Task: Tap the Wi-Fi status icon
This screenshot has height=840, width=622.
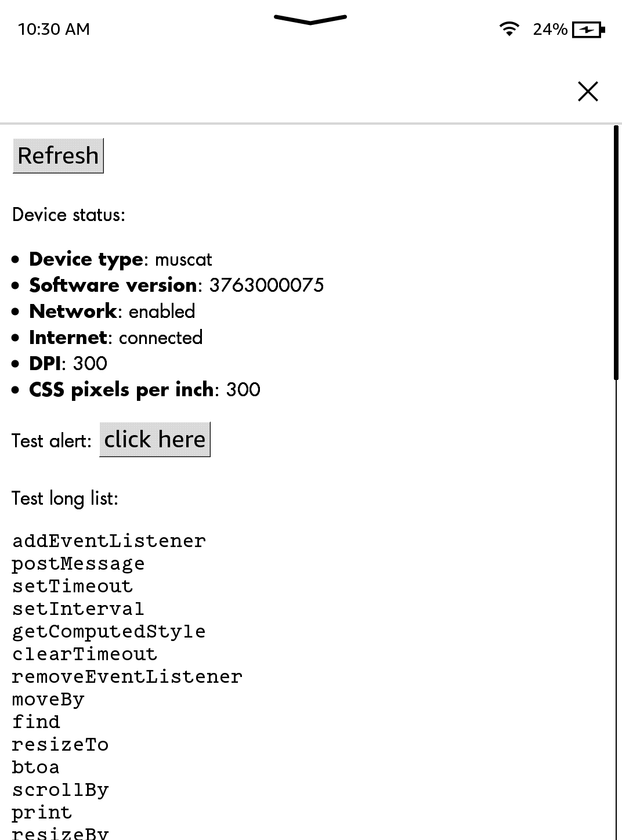Action: click(x=509, y=29)
